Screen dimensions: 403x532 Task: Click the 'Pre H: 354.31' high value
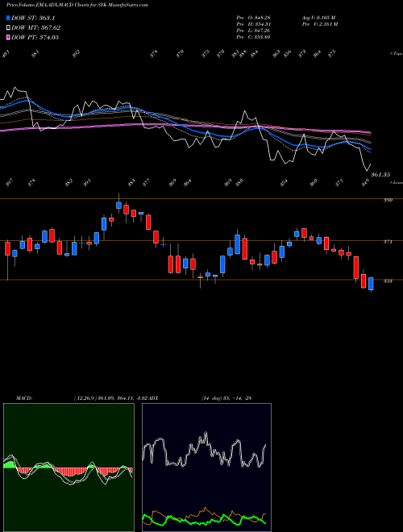pos(253,24)
